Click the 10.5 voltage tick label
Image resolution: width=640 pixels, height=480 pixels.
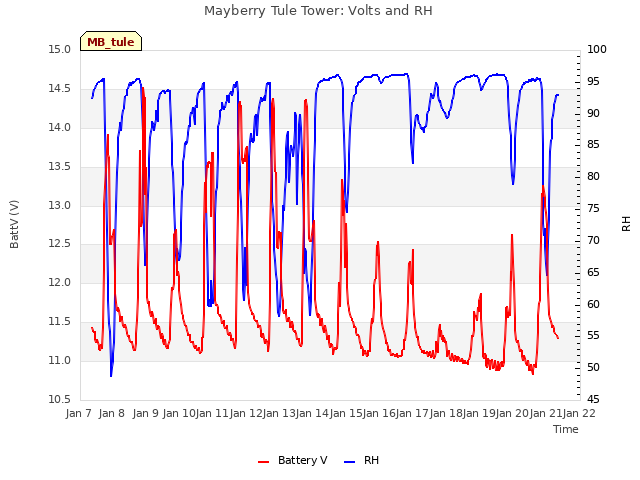click(59, 399)
